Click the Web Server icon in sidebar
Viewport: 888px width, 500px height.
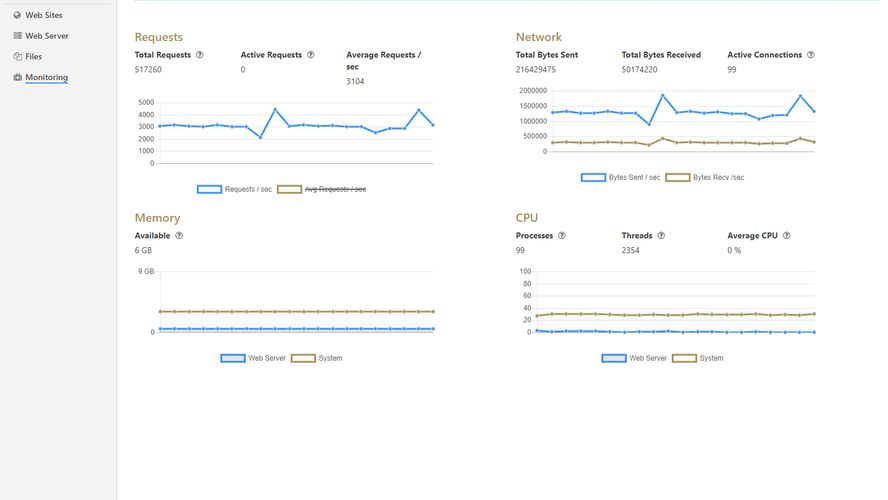(17, 36)
